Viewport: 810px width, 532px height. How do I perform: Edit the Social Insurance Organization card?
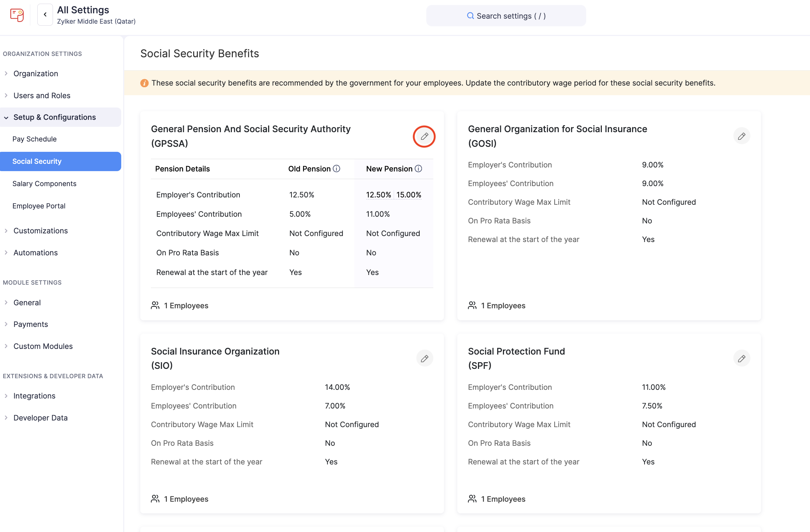click(424, 359)
